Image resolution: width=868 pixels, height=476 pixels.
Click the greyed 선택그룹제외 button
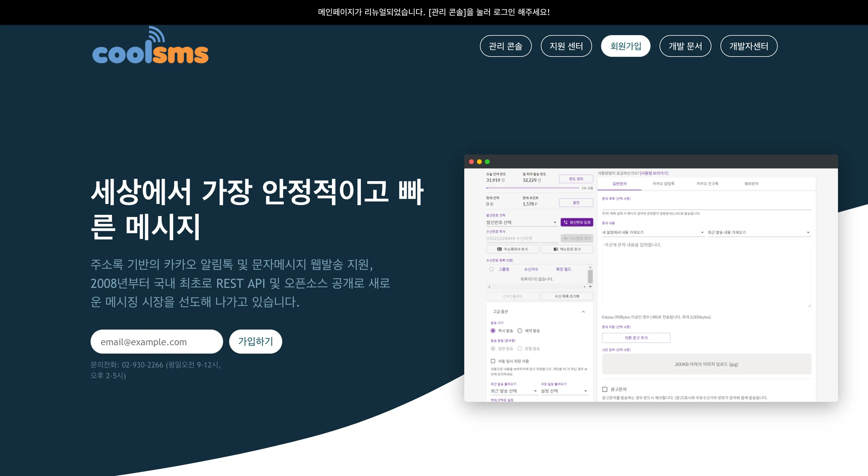coord(512,296)
